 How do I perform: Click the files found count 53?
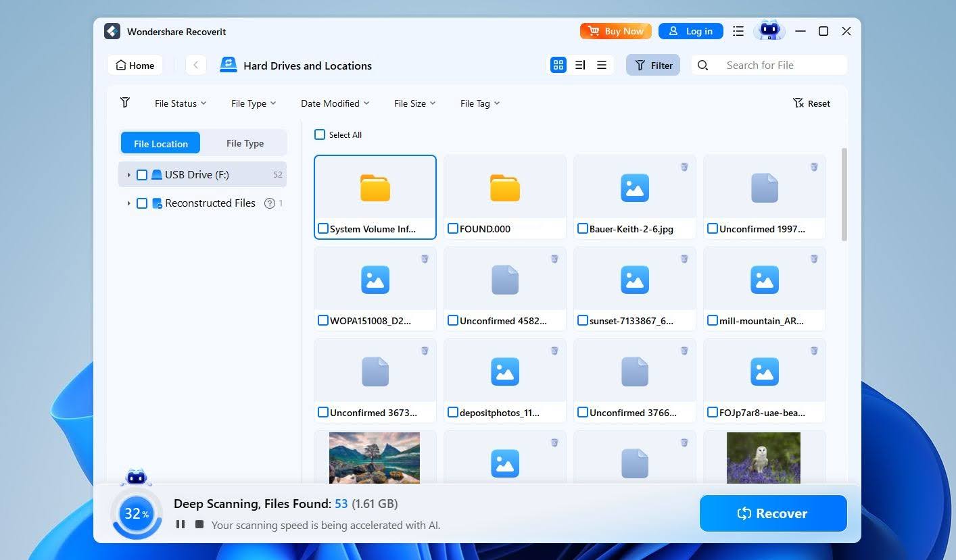pos(341,504)
